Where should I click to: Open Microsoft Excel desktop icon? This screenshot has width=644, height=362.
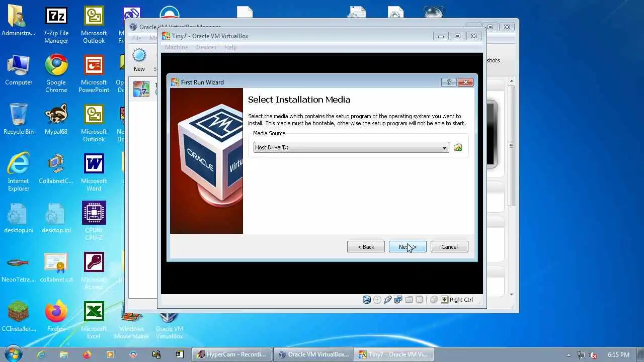pos(94,321)
